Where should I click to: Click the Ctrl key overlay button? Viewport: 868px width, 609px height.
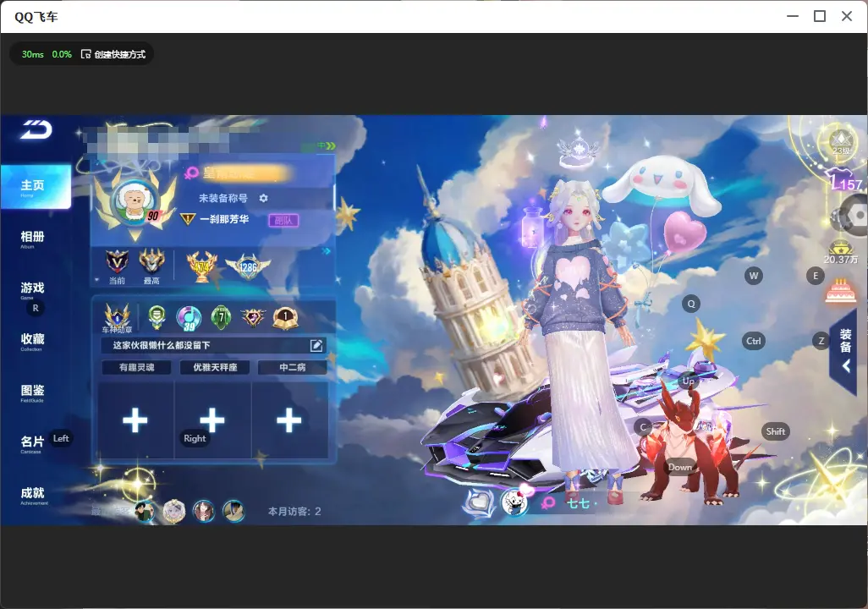[754, 341]
